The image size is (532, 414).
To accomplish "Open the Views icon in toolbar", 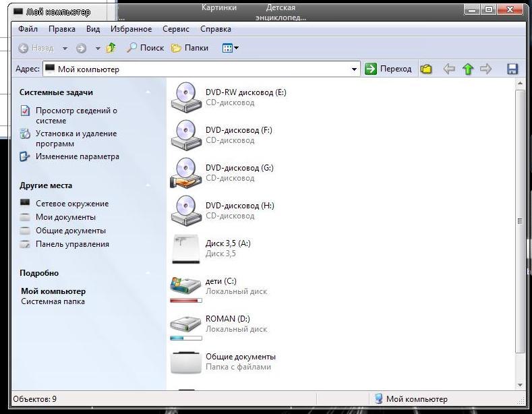I will (227, 48).
